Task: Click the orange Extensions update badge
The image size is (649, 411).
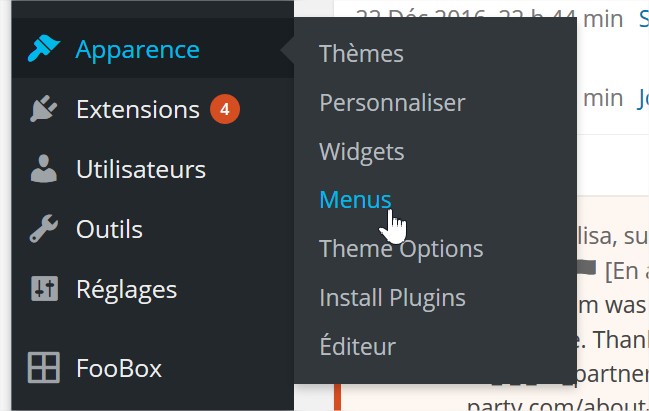Action: pyautogui.click(x=224, y=109)
